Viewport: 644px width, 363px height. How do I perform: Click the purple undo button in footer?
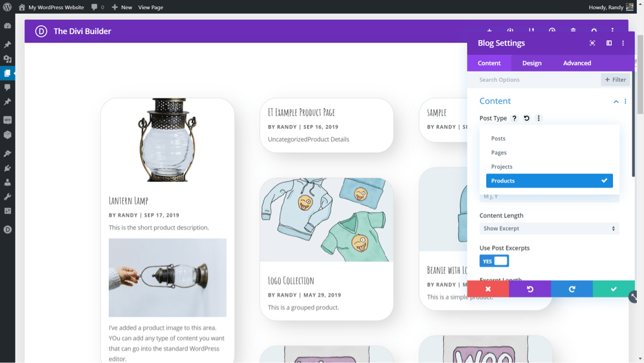coord(530,289)
